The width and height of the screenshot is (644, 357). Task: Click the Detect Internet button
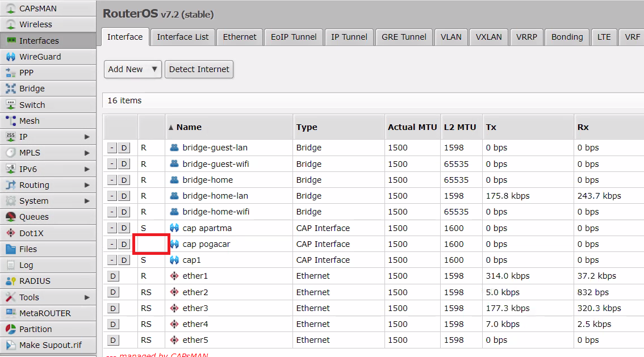pos(199,69)
